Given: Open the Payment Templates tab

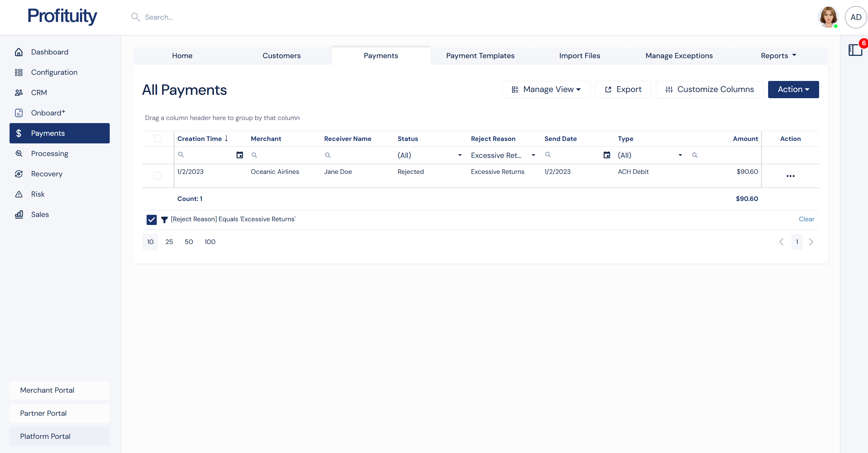Looking at the screenshot, I should click(x=480, y=55).
